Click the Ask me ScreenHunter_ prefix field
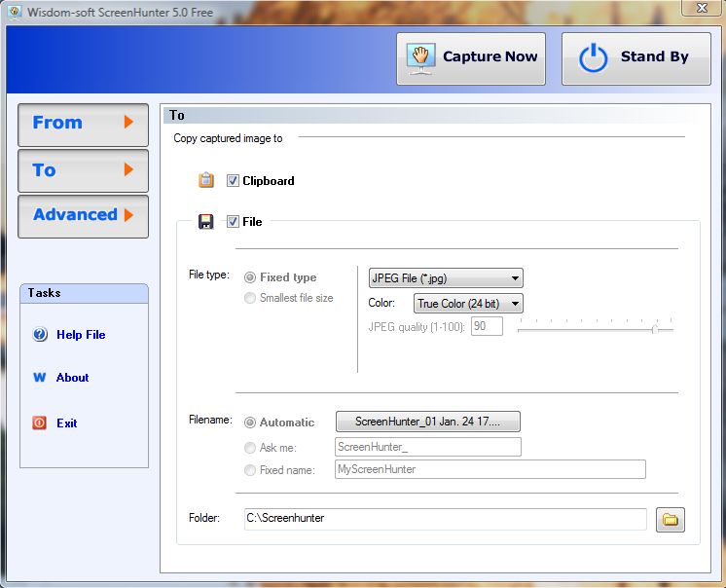 click(428, 447)
